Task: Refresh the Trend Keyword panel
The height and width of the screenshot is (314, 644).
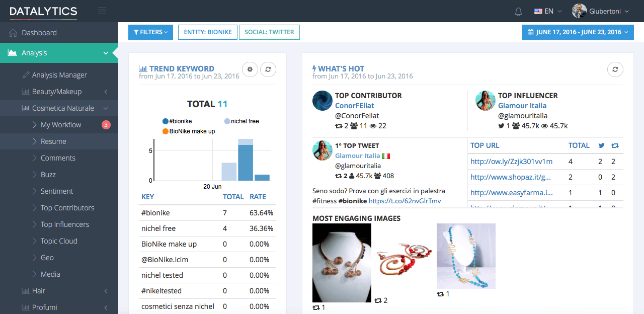Action: point(268,69)
